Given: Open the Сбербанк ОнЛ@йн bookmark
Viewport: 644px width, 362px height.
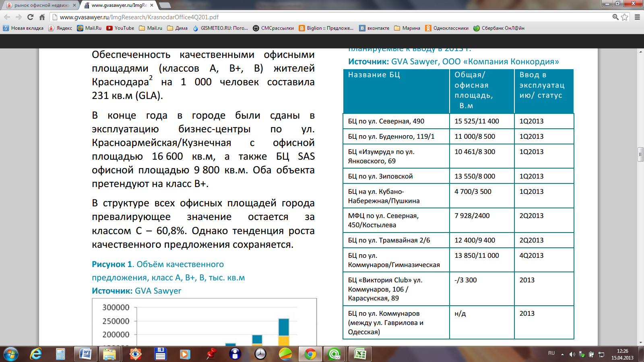Looking at the screenshot, I should click(x=499, y=28).
